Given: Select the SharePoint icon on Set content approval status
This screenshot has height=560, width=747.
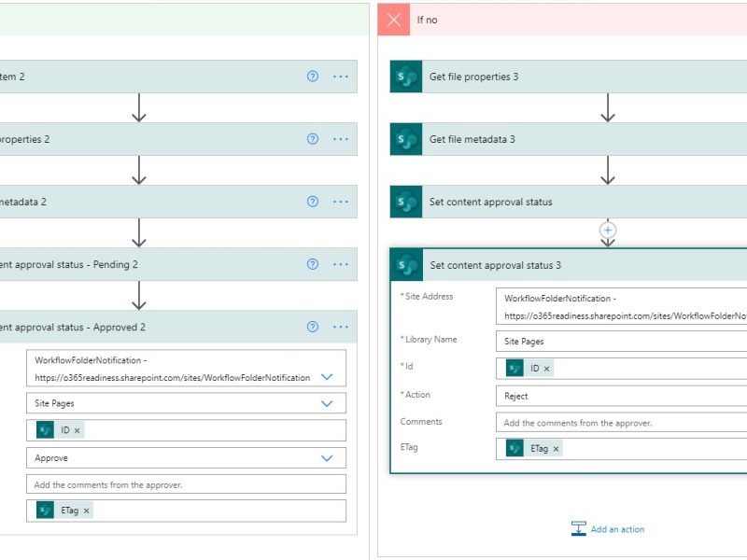Looking at the screenshot, I should coord(404,202).
